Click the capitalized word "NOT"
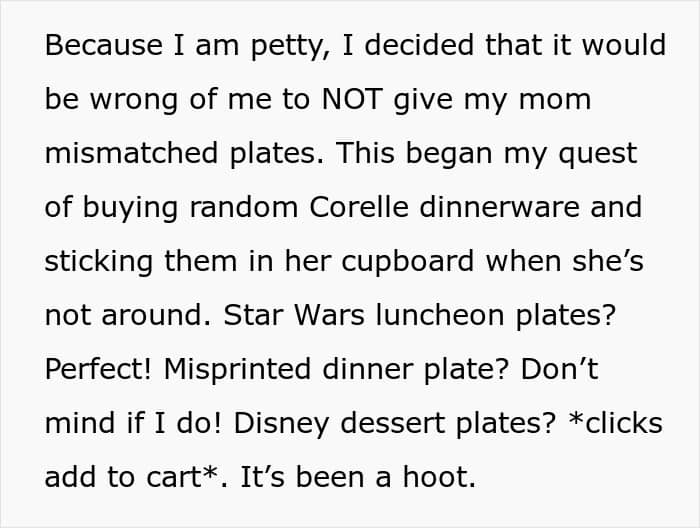The width and height of the screenshot is (700, 528). pyautogui.click(x=352, y=99)
